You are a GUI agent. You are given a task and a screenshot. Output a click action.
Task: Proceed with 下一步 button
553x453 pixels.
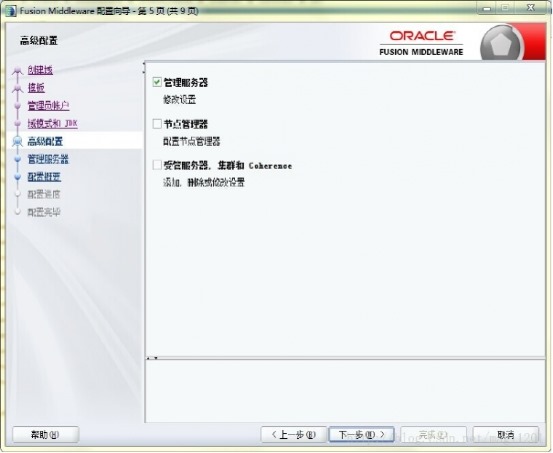[361, 435]
